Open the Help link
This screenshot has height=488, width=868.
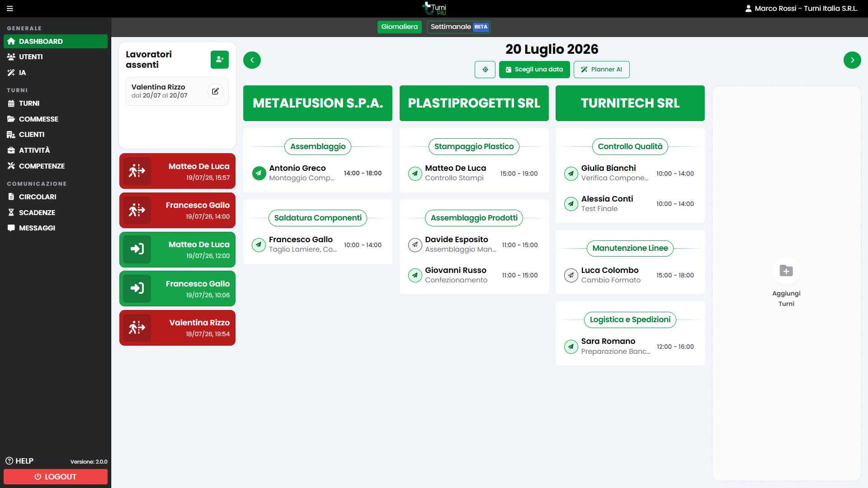tap(19, 461)
